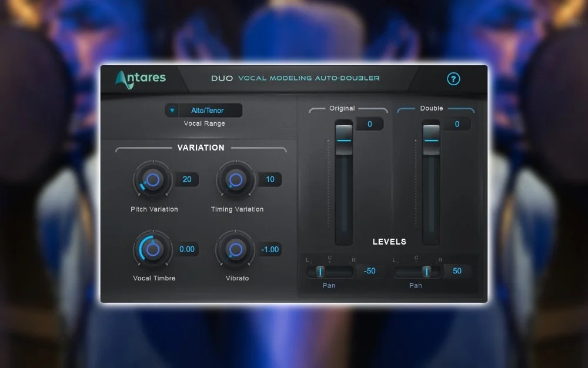
Task: Click the Original level fader handle
Action: click(344, 140)
